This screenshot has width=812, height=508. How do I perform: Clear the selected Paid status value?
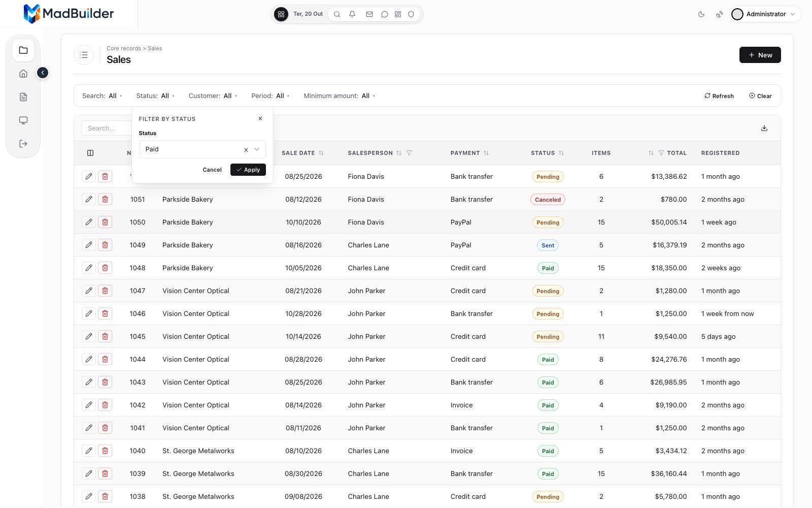point(246,149)
